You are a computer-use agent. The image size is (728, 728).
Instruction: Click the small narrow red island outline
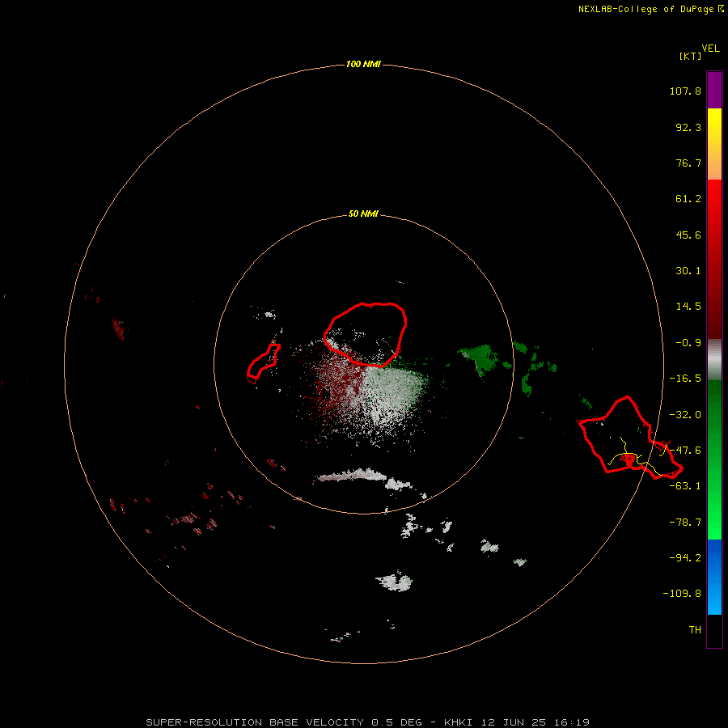click(263, 363)
